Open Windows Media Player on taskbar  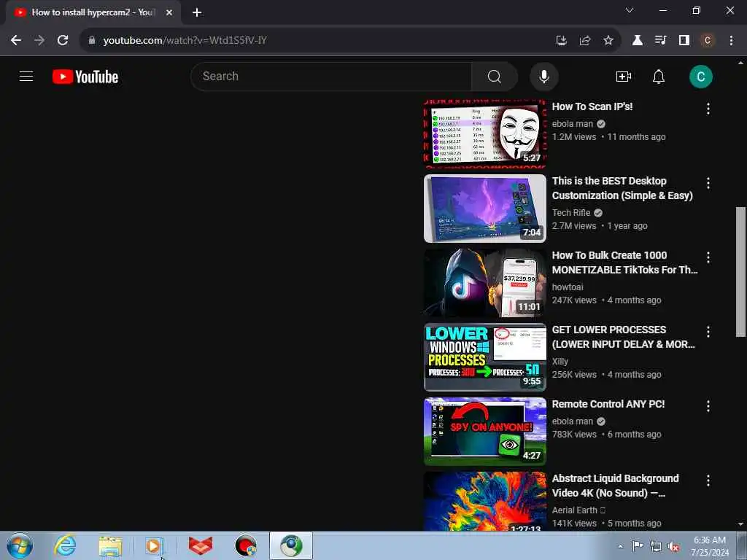click(155, 545)
